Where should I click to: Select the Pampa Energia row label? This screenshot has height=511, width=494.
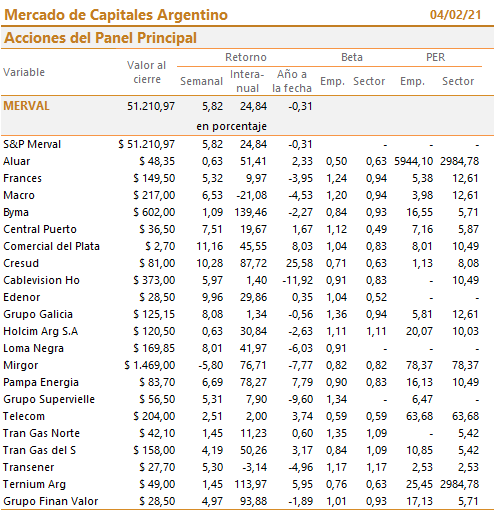(41, 382)
